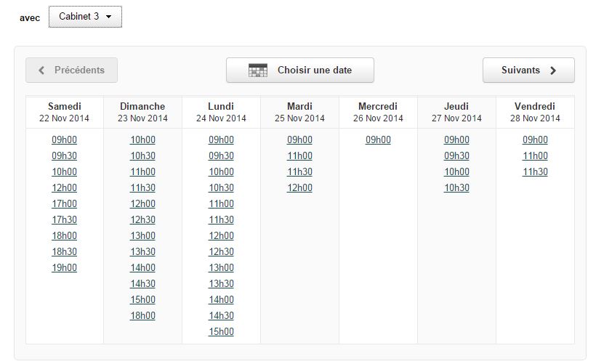Click the calendar icon in Choisir une date
596x364 pixels.
(x=258, y=70)
